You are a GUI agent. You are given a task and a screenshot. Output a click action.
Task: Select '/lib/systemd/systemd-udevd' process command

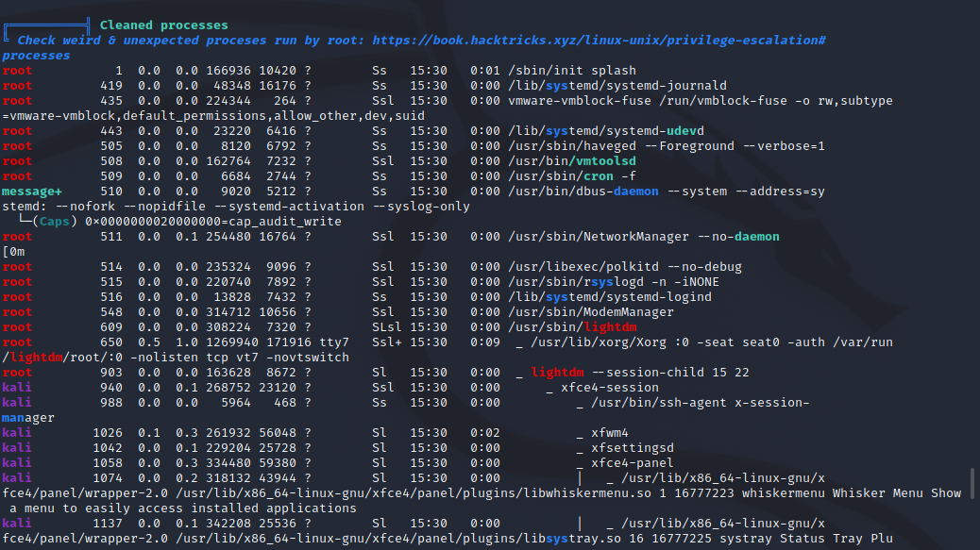[x=606, y=130]
